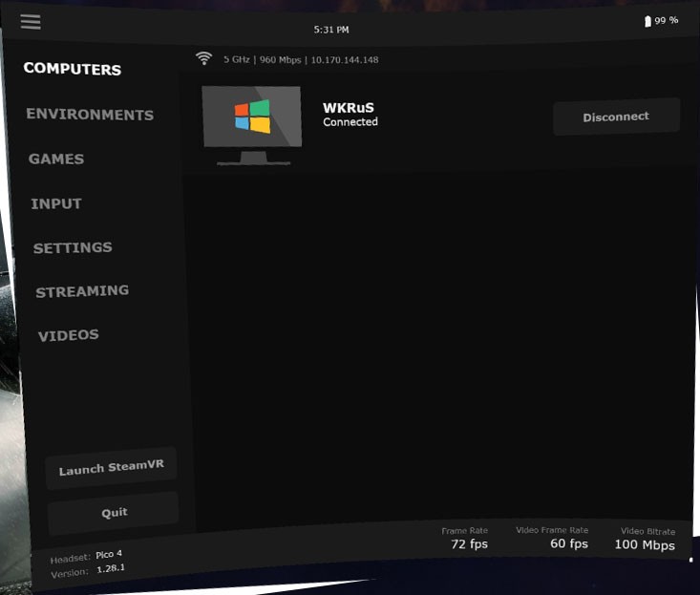Switch to the Environments tab
Viewport: 700px width, 595px height.
(x=90, y=115)
